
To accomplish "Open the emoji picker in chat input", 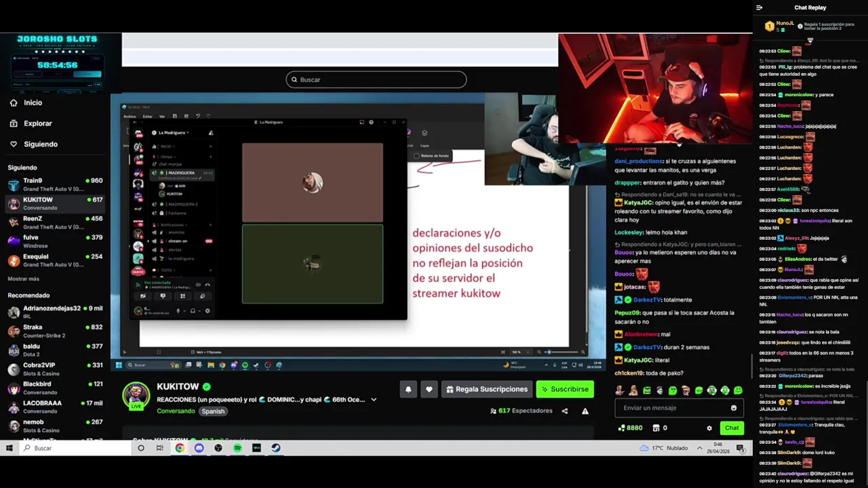I will point(734,408).
